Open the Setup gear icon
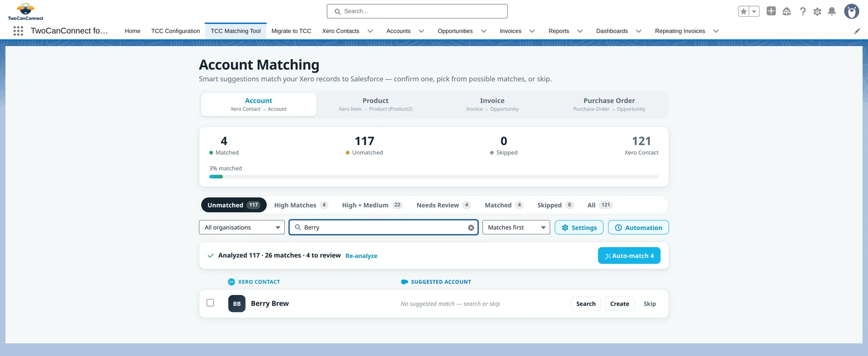This screenshot has height=356, width=868. tap(818, 11)
